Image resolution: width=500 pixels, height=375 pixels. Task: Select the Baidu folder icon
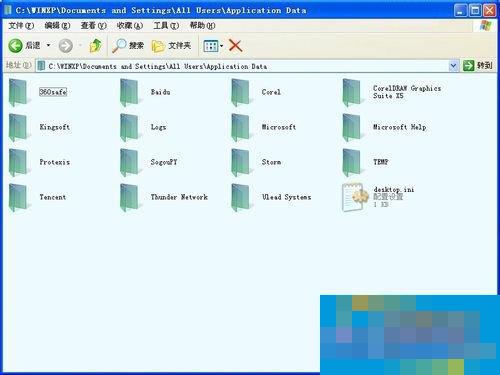click(129, 92)
